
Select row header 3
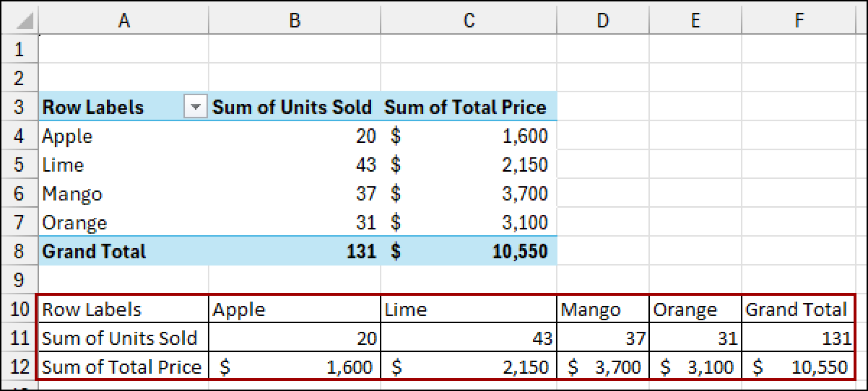[x=19, y=107]
